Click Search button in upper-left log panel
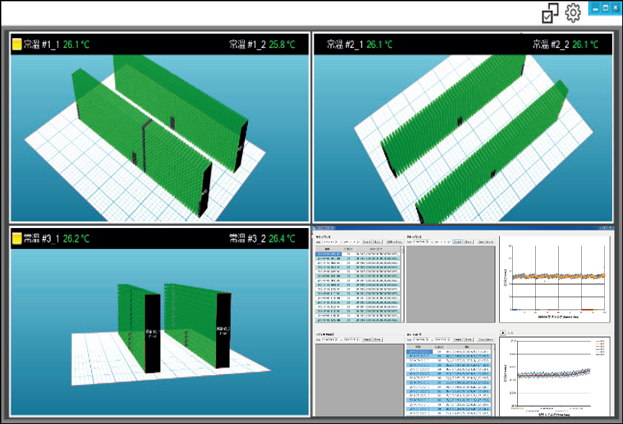 point(367,242)
